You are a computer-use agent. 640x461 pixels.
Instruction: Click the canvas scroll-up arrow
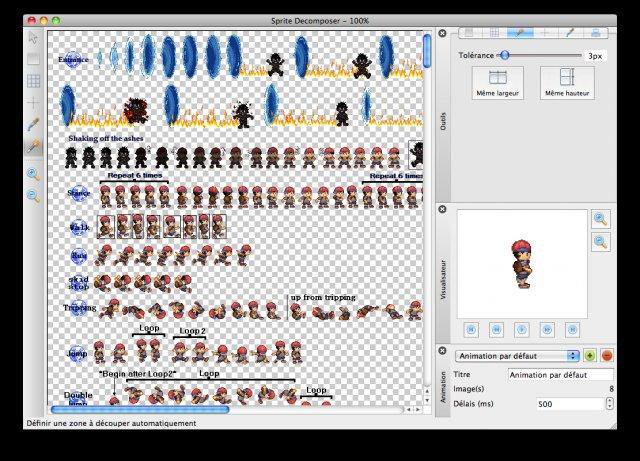point(427,391)
